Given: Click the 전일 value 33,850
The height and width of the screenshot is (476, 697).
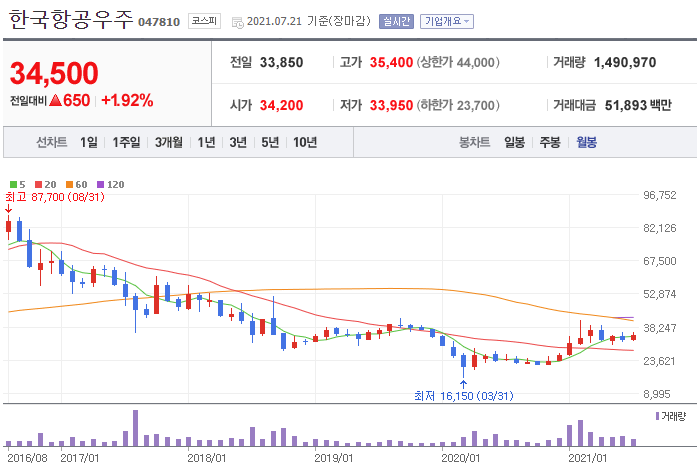Looking at the screenshot, I should tap(281, 62).
